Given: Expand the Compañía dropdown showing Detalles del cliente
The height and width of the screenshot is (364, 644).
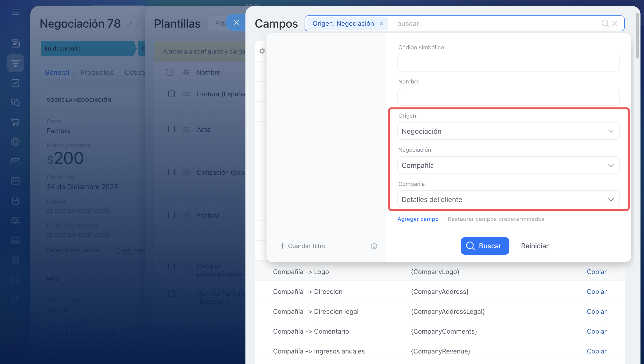Looking at the screenshot, I should pyautogui.click(x=508, y=199).
